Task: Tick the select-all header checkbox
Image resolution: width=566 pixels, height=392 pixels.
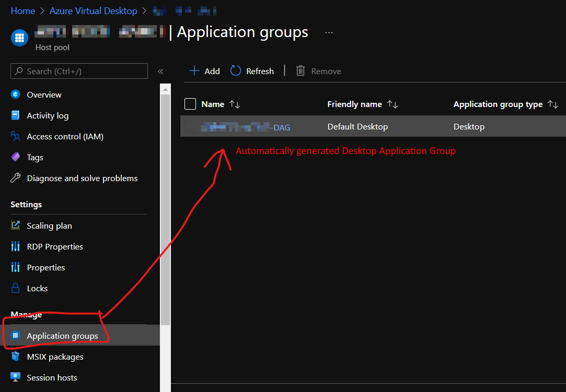Action: coord(190,104)
